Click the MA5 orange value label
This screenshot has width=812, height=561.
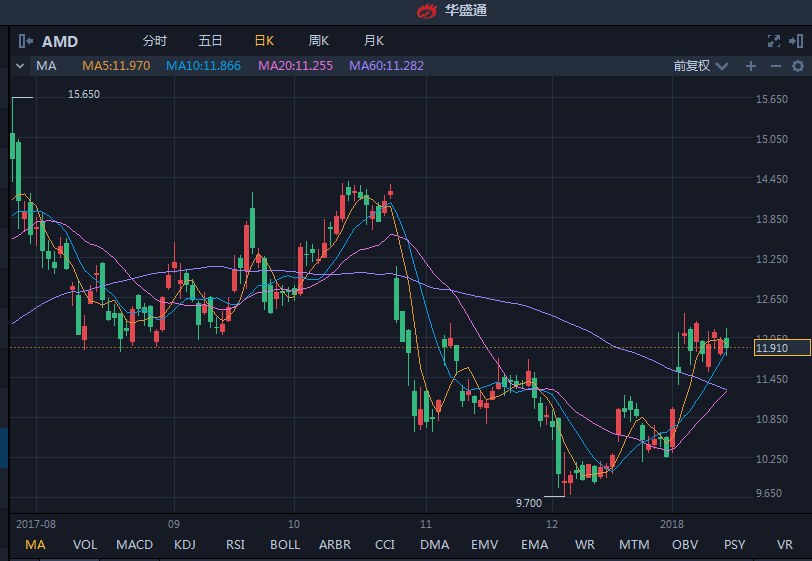coord(116,66)
